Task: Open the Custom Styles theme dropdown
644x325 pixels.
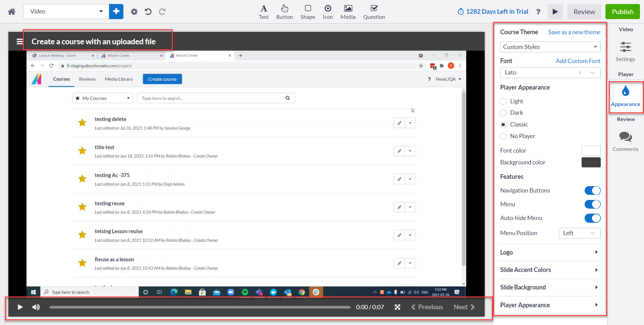Action: click(550, 47)
